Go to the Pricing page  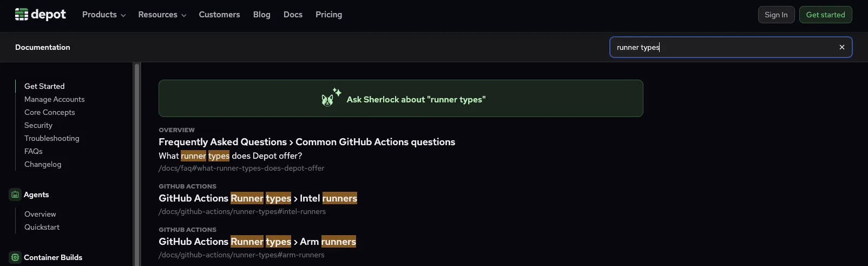328,15
